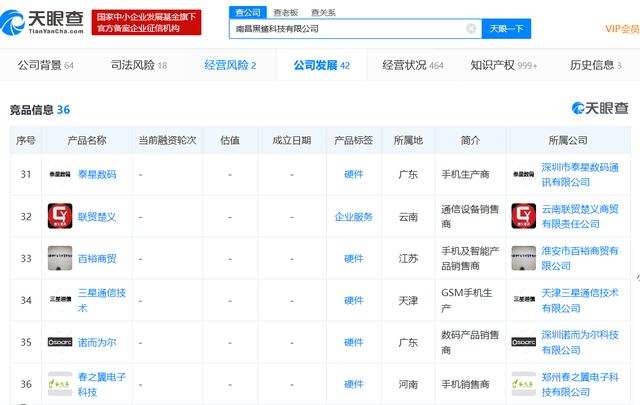Click the 产品名称 column header

(x=87, y=140)
